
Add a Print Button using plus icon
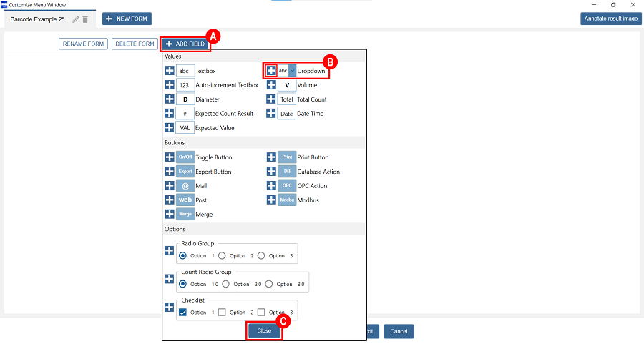click(x=271, y=157)
